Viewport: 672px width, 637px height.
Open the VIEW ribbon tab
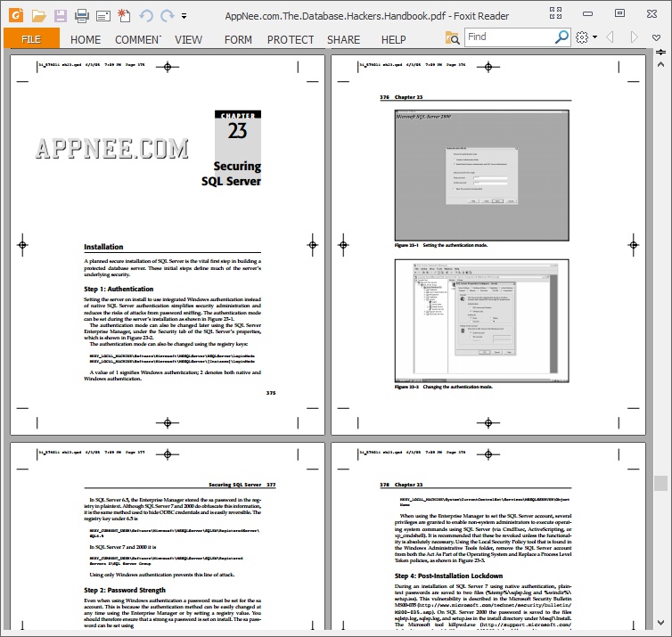pyautogui.click(x=188, y=40)
